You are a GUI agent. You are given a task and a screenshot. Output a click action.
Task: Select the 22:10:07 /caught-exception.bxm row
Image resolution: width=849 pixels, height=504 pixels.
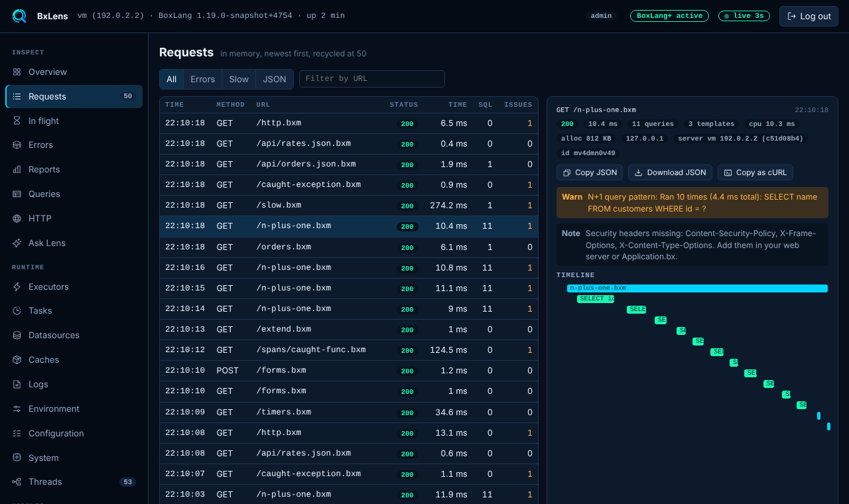(349, 473)
